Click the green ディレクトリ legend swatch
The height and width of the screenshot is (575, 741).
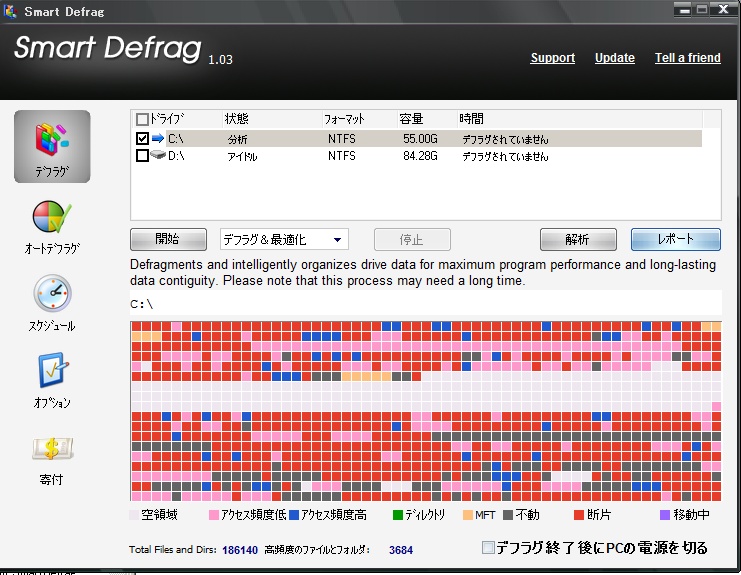click(x=398, y=515)
